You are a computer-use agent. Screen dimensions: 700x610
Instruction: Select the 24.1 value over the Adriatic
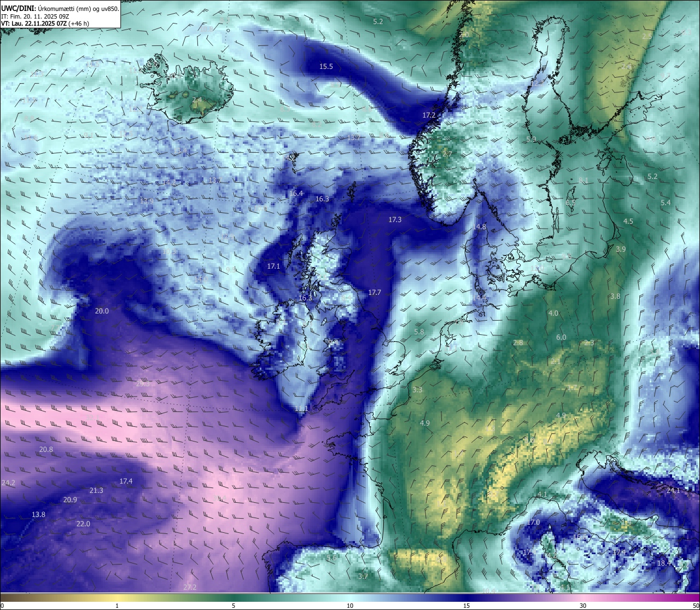pos(673,490)
